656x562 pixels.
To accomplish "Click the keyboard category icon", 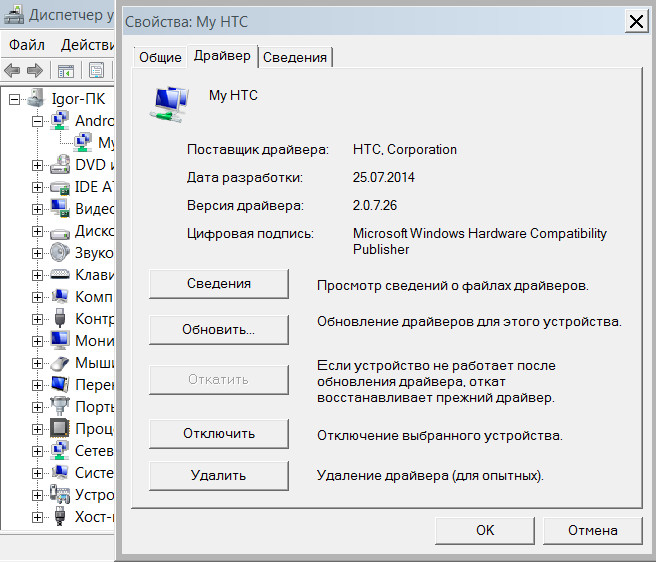I will click(60, 275).
